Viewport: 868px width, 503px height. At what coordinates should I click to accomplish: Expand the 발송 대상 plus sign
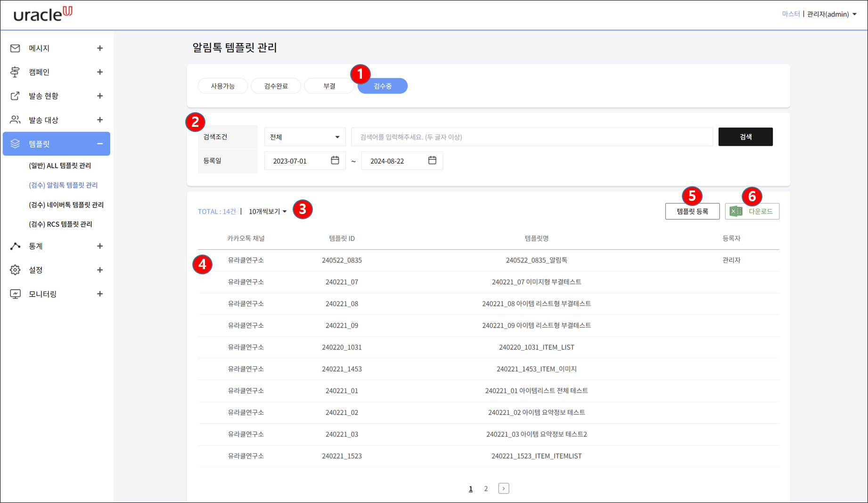pyautogui.click(x=100, y=120)
